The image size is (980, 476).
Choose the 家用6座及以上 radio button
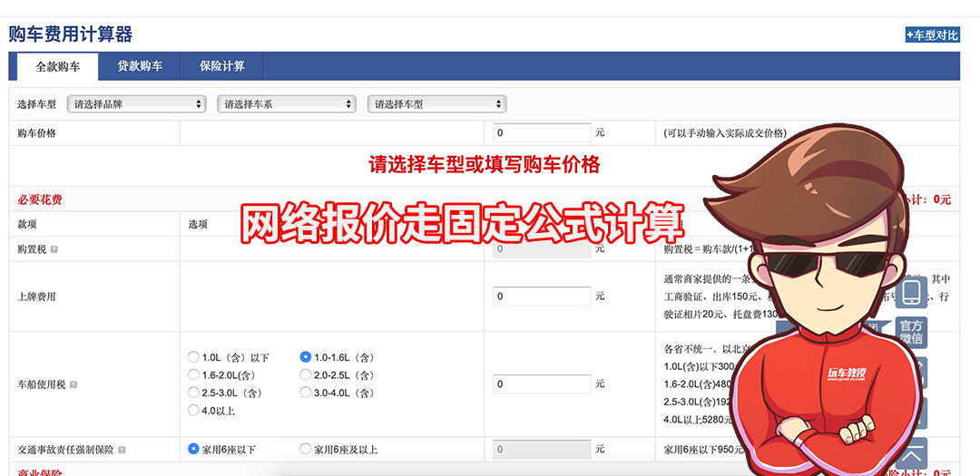[306, 449]
